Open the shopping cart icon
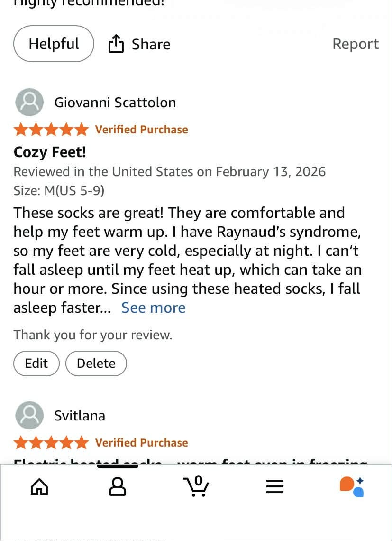This screenshot has width=392, height=541. pos(196,486)
